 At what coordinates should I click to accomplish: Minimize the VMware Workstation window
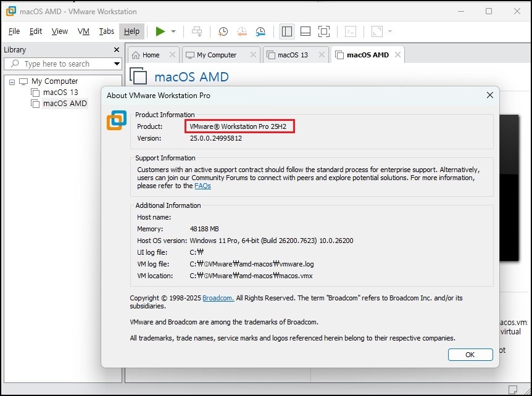(x=461, y=11)
